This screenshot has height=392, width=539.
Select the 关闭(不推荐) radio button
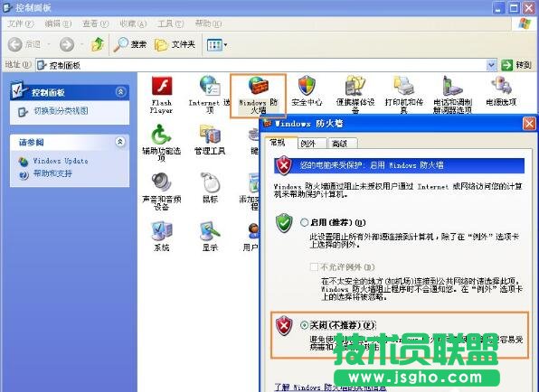click(304, 325)
